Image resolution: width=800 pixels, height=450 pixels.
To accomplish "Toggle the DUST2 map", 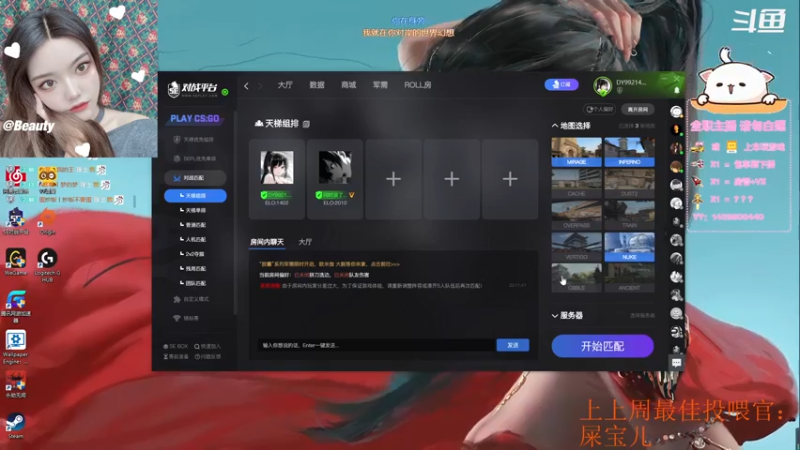I will [629, 184].
